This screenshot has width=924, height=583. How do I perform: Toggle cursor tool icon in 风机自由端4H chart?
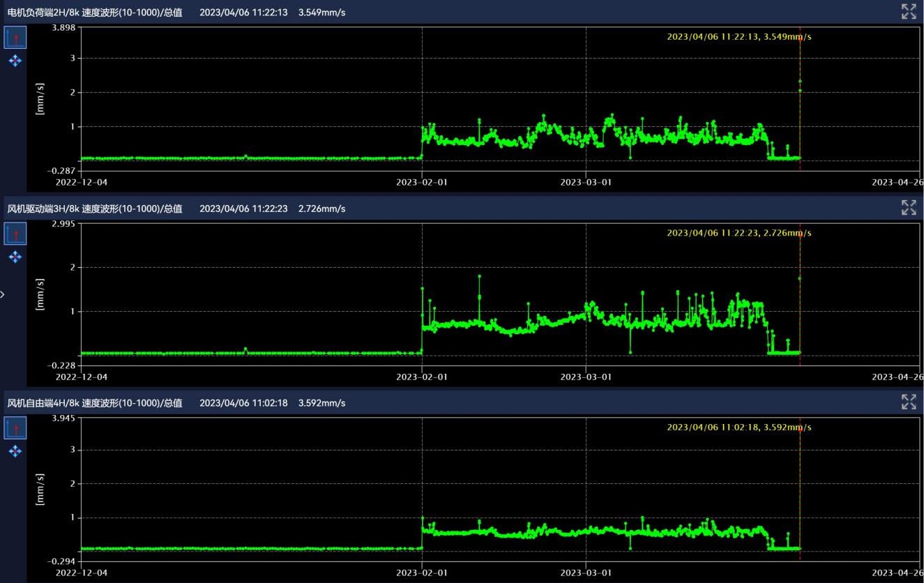pos(15,428)
